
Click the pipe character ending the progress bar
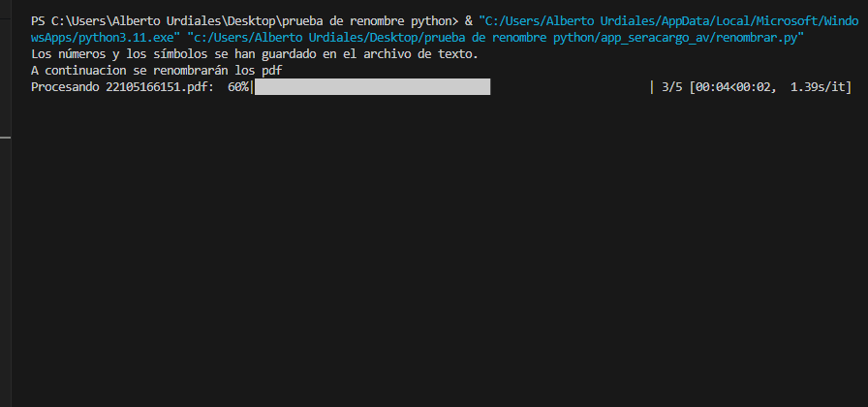652,87
